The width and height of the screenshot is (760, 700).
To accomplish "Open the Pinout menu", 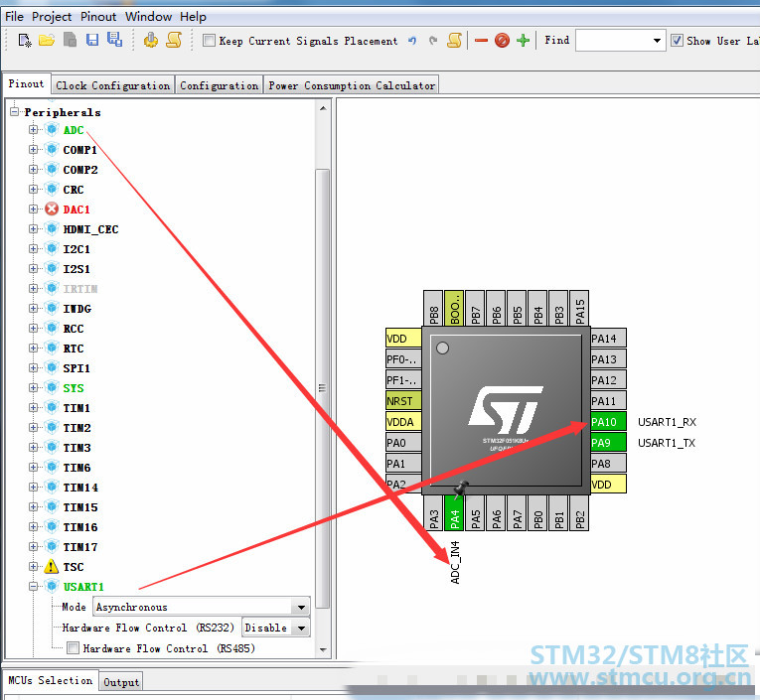I will 98,17.
